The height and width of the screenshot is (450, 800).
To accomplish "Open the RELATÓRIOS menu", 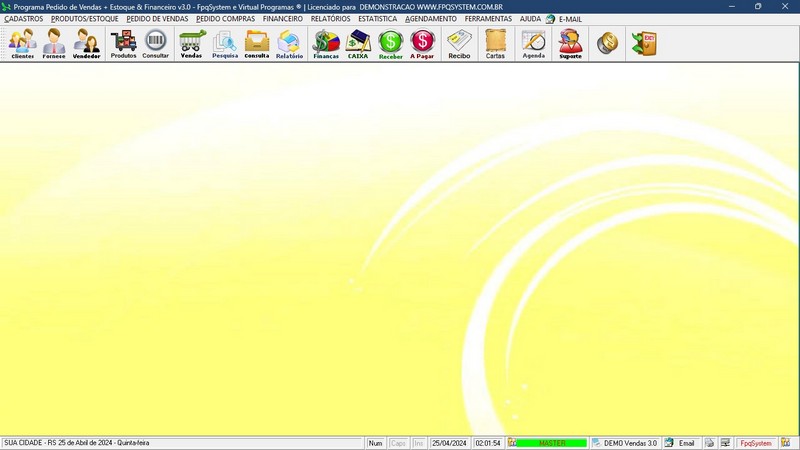I will (331, 19).
